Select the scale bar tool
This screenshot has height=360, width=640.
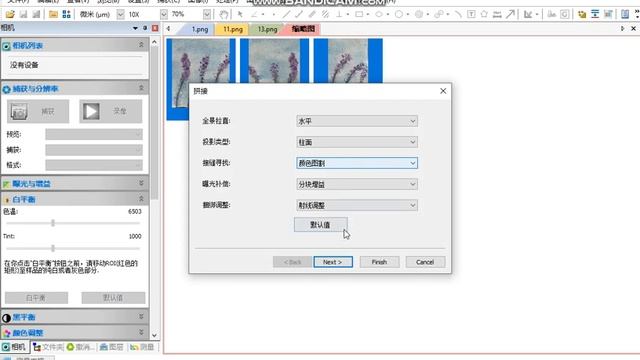[x=497, y=14]
